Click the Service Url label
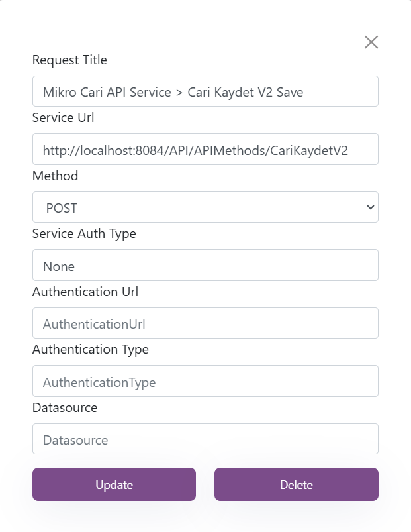 (63, 117)
